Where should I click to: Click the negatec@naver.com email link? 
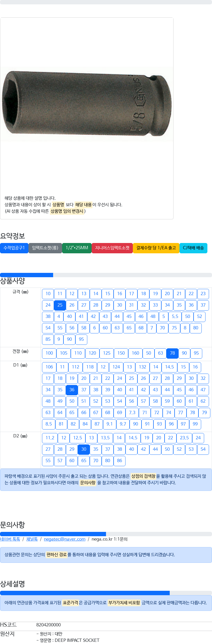pos(65,539)
